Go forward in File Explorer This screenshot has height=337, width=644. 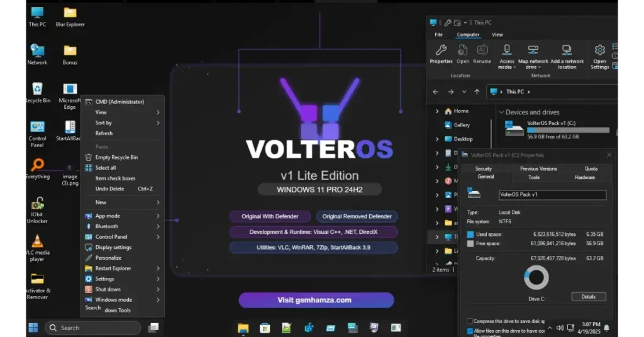click(450, 92)
